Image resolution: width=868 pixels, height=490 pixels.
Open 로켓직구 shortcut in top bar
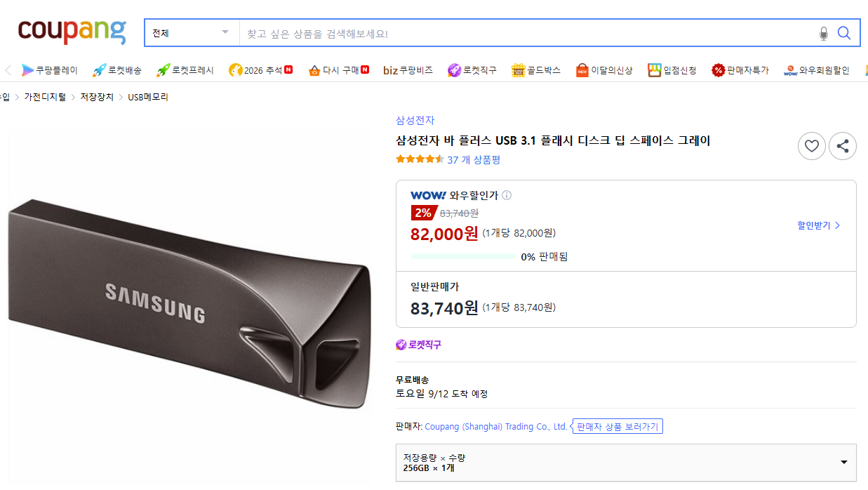(x=472, y=70)
